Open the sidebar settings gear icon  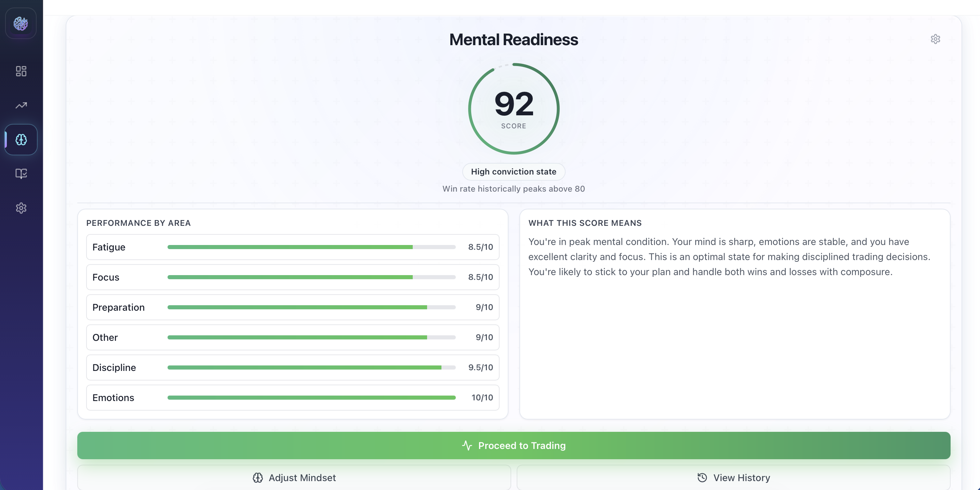(x=21, y=208)
